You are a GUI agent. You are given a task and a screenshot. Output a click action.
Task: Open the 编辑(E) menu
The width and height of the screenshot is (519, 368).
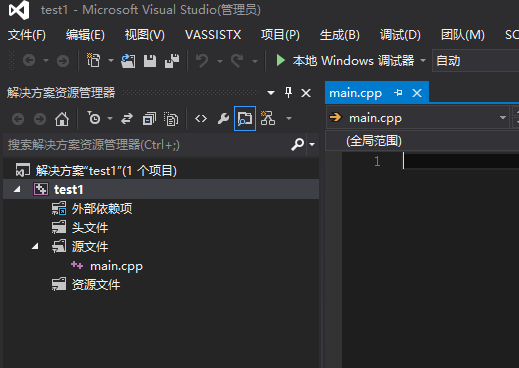pyautogui.click(x=85, y=35)
